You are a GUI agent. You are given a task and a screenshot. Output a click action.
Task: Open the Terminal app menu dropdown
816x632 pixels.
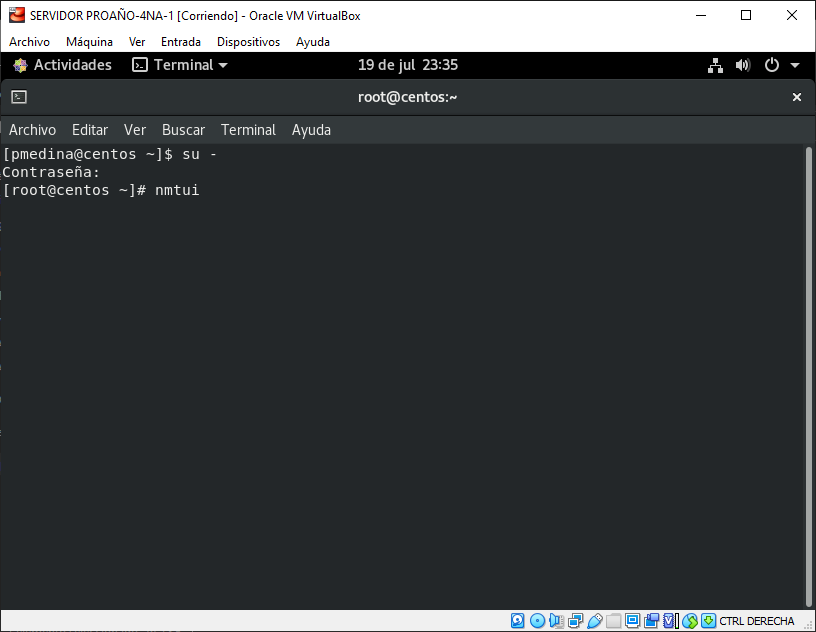[180, 65]
